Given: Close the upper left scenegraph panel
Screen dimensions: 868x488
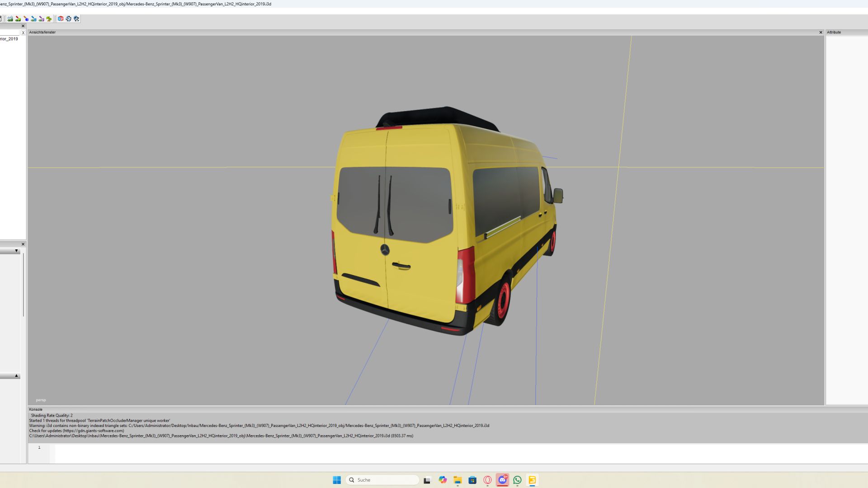Looking at the screenshot, I should [x=23, y=26].
